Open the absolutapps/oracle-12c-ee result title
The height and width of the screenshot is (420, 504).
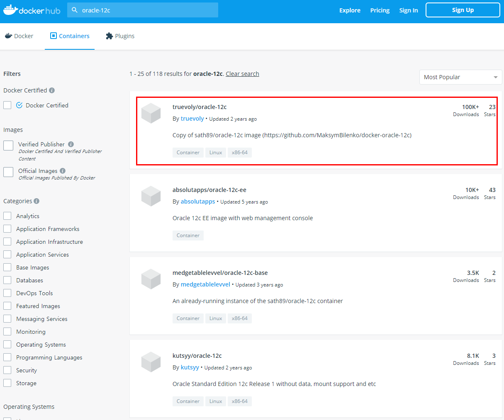209,190
